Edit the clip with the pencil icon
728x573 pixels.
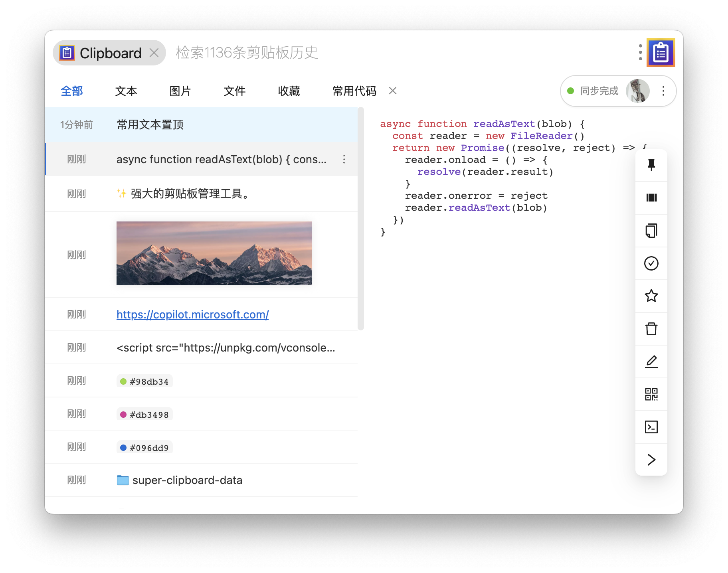651,361
